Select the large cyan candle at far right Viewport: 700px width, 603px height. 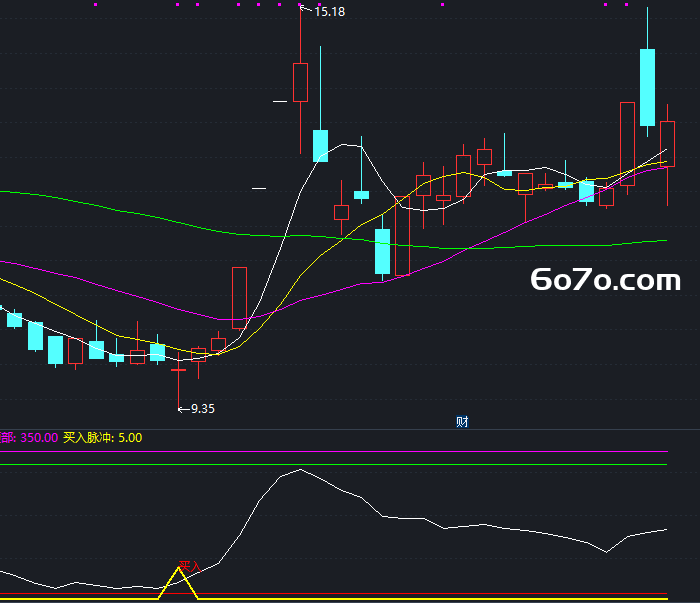pyautogui.click(x=647, y=87)
